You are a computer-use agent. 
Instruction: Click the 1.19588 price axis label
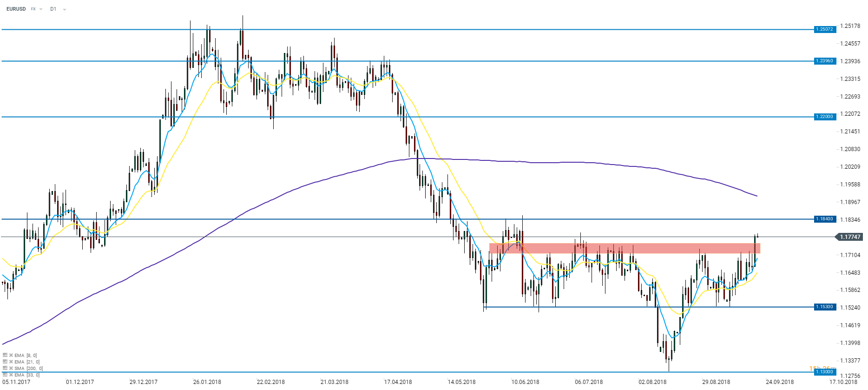tap(850, 185)
